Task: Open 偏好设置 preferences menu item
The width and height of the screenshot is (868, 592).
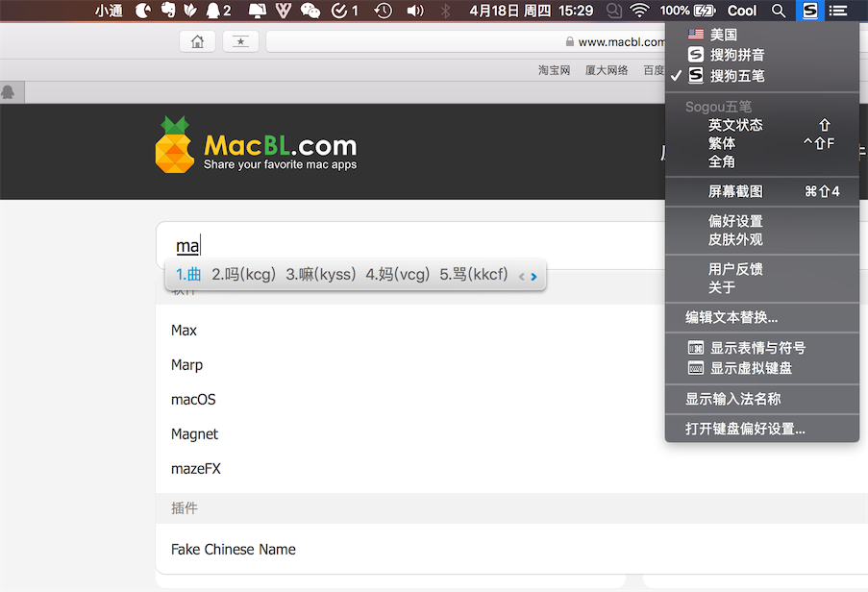Action: click(x=762, y=221)
